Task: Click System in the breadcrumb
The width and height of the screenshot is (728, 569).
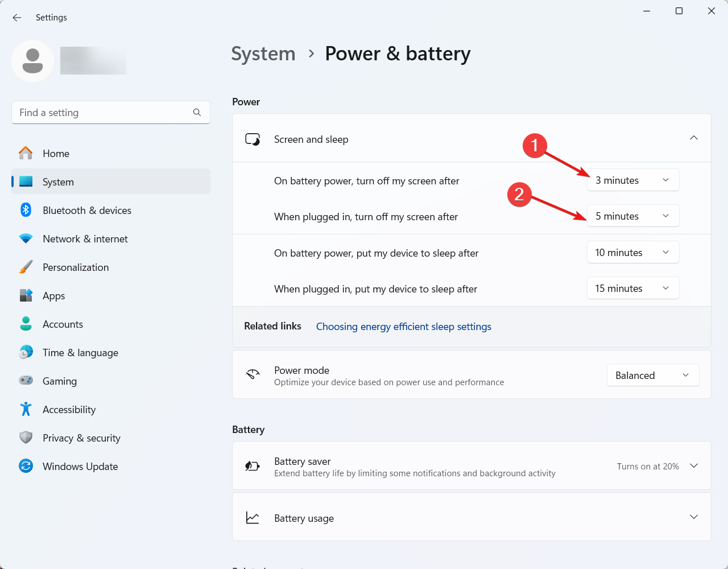Action: click(x=263, y=54)
